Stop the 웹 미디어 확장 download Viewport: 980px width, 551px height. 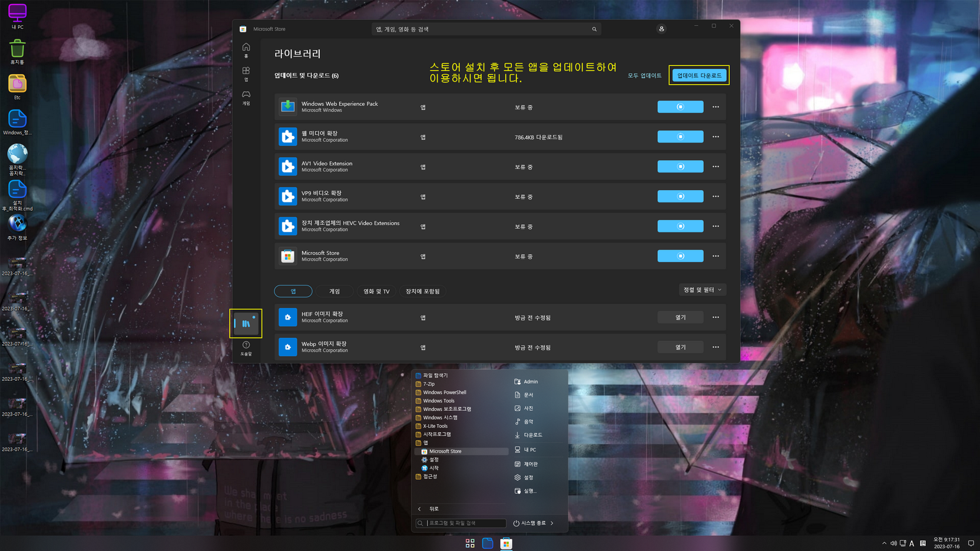pyautogui.click(x=680, y=137)
